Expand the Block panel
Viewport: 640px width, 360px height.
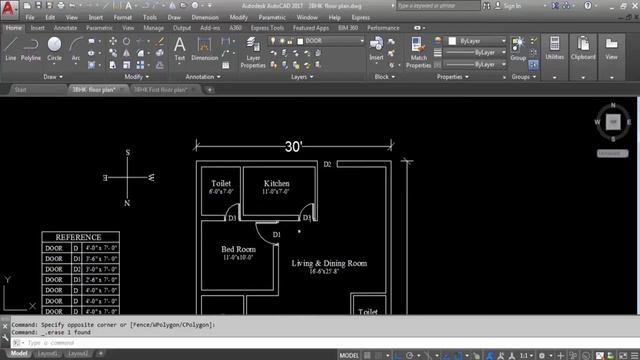385,77
